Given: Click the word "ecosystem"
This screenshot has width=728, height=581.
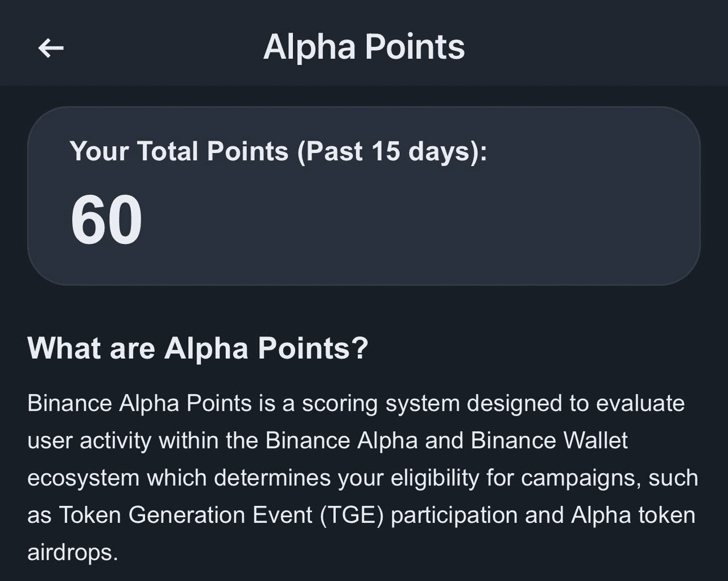Looking at the screenshot, I should 83,478.
